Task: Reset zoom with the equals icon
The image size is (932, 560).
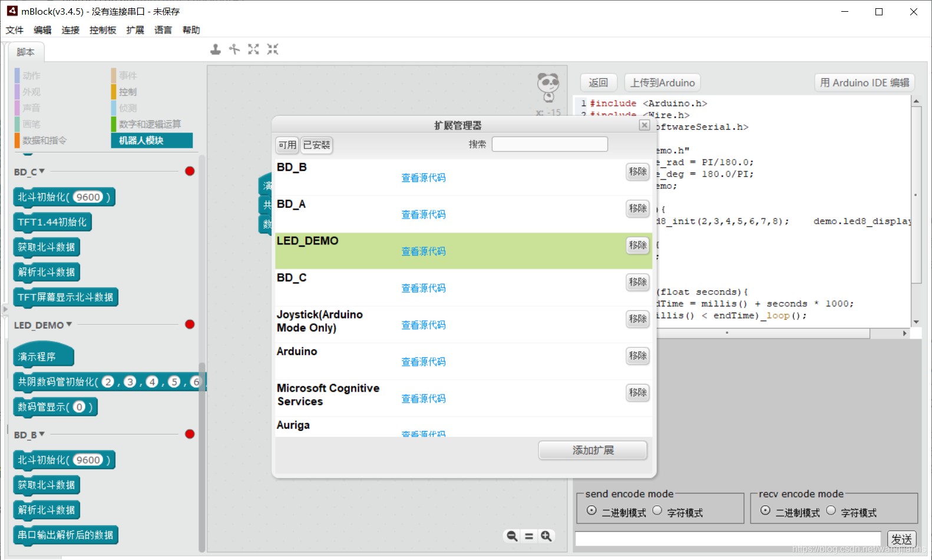Action: (x=529, y=536)
